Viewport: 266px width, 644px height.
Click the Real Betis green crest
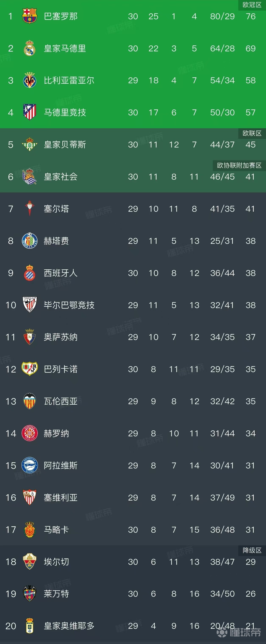pyautogui.click(x=30, y=144)
